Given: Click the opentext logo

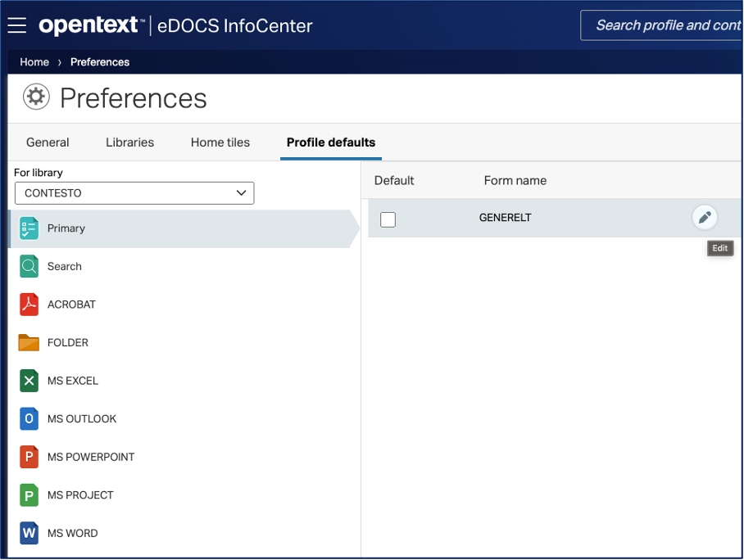Looking at the screenshot, I should point(92,25).
